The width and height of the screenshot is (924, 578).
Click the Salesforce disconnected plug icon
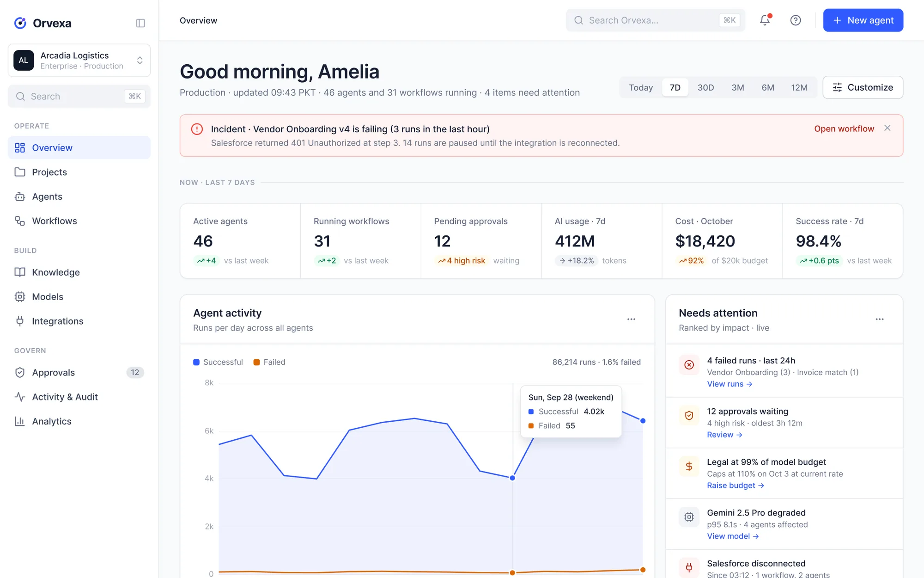(x=689, y=567)
